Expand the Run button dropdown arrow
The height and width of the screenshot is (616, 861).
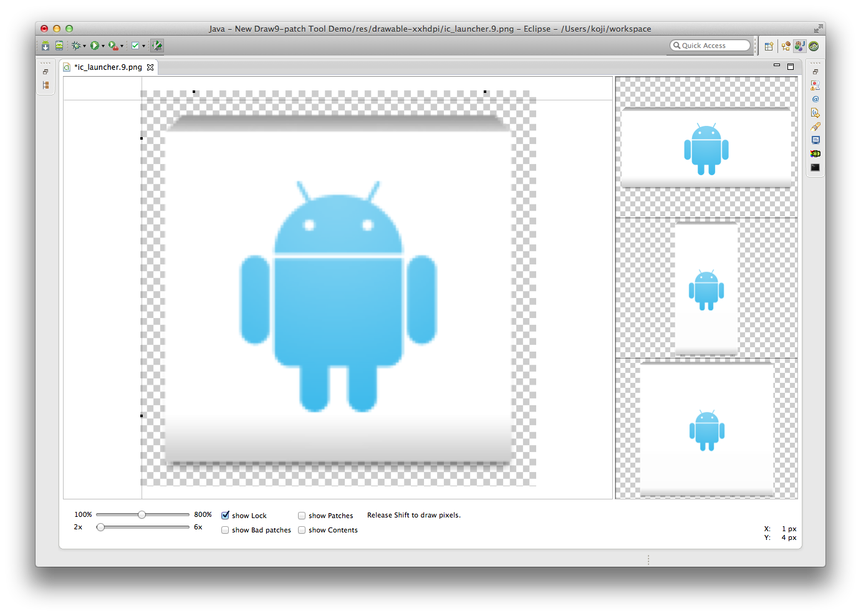pos(103,46)
